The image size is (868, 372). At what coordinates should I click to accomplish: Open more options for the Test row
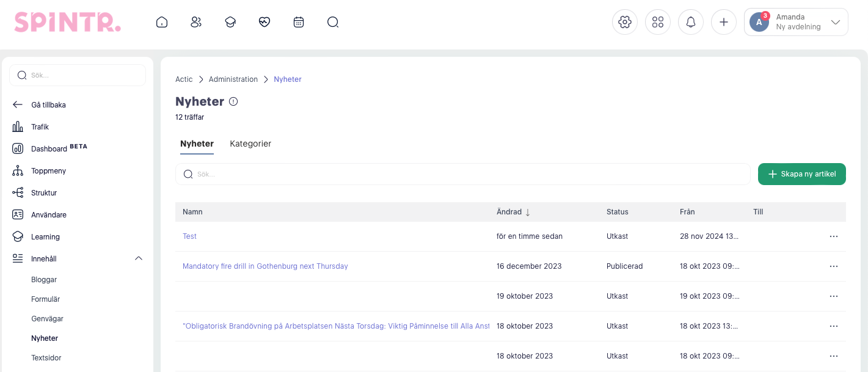click(x=834, y=236)
